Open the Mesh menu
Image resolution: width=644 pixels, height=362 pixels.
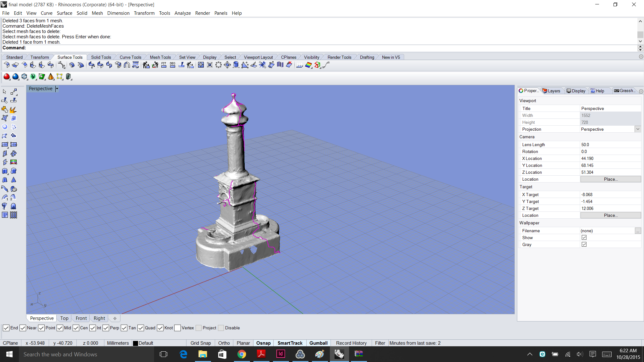click(97, 13)
